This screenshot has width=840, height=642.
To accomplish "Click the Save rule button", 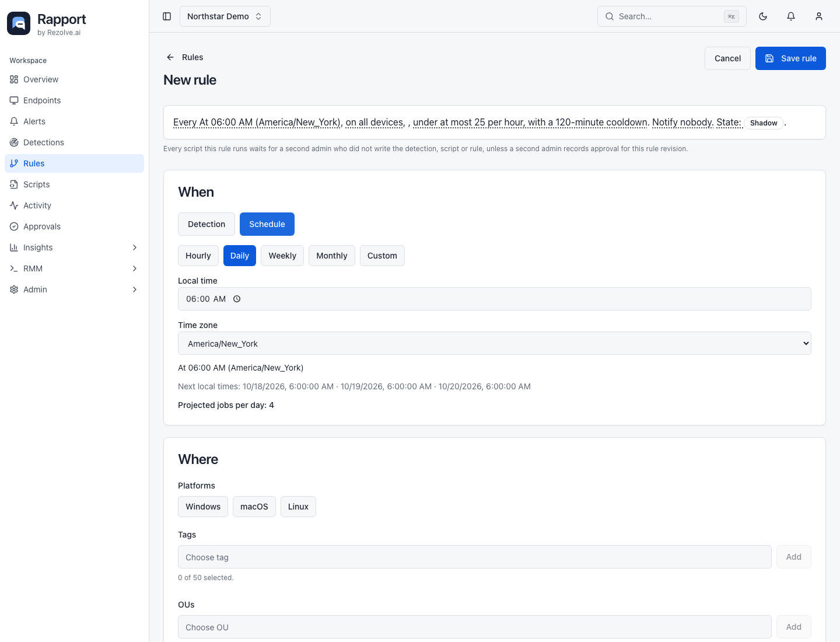I will tap(790, 58).
